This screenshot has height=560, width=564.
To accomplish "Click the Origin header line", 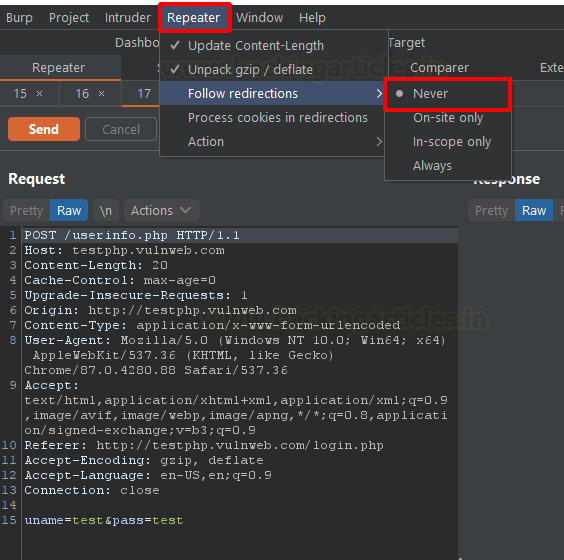I will (160, 310).
